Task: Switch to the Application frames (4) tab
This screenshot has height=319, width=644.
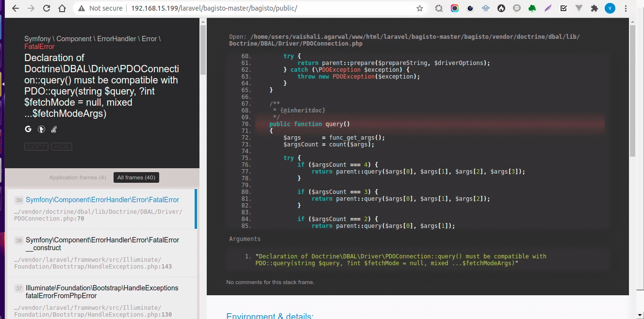Action: (x=78, y=177)
